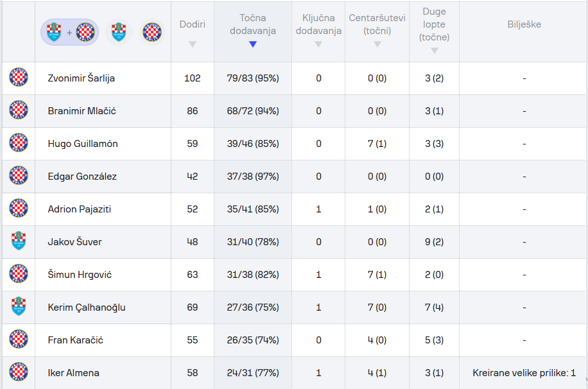Filter players by Hajduk Split only

(152, 32)
